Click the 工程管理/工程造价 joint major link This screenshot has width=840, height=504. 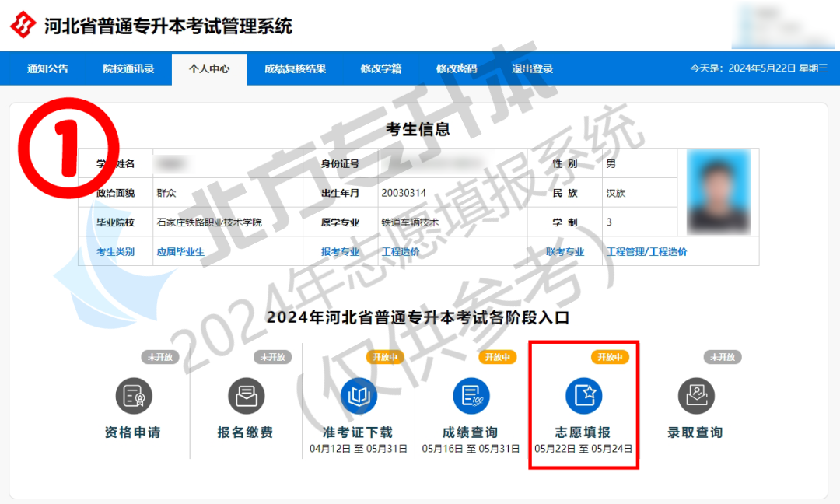[x=646, y=252]
